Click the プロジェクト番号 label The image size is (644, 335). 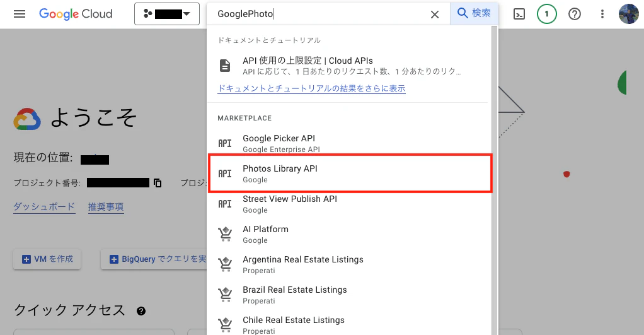(47, 183)
